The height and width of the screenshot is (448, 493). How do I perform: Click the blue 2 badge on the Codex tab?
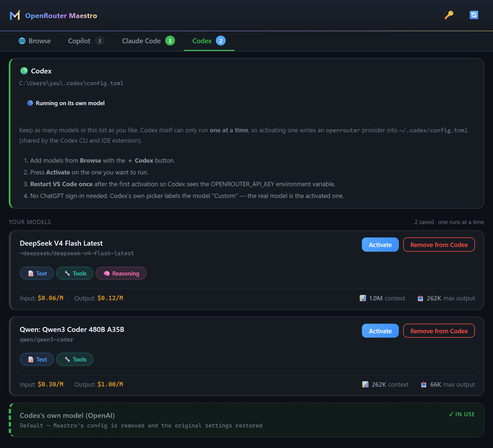pyautogui.click(x=221, y=41)
